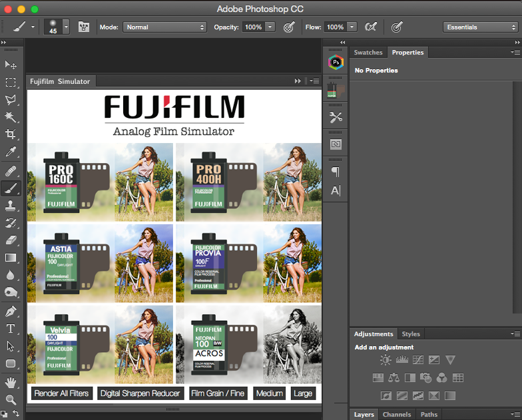Viewport: 522px width, 420px height.
Task: Open the Brush Preset picker arrow
Action: [66, 27]
